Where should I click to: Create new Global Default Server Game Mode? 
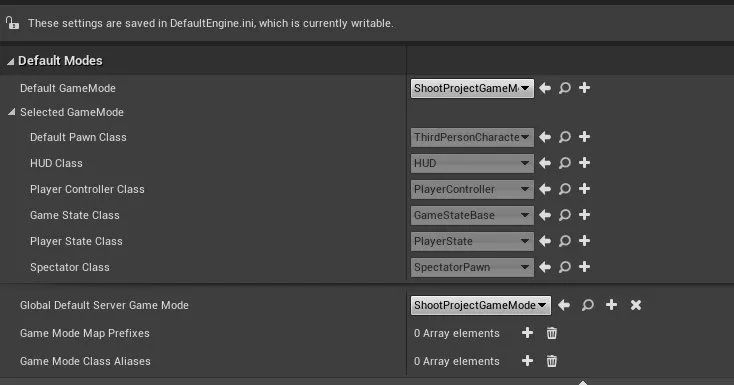[x=611, y=305]
